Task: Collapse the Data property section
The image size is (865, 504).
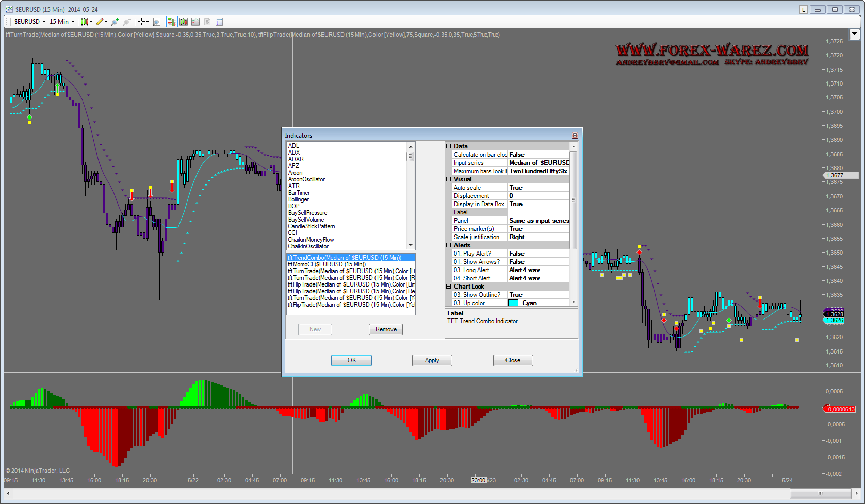Action: pos(449,146)
